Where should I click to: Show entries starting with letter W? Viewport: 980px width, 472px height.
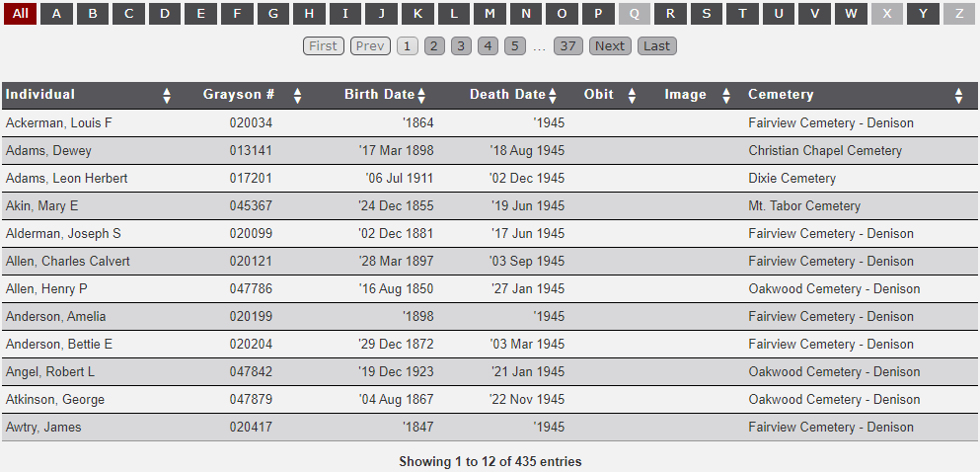pos(850,14)
